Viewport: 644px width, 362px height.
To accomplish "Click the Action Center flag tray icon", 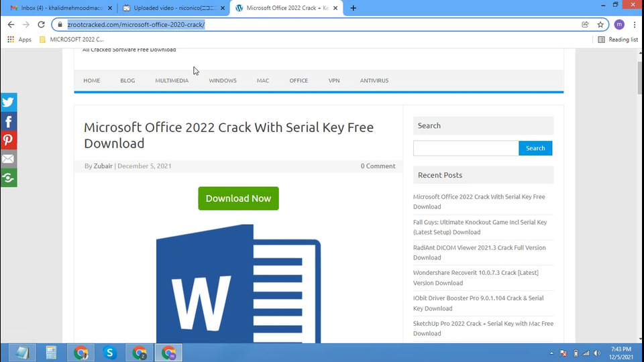I will 563,353.
